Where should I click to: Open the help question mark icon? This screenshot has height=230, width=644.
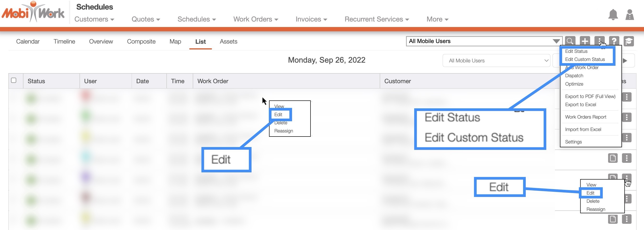click(x=614, y=41)
